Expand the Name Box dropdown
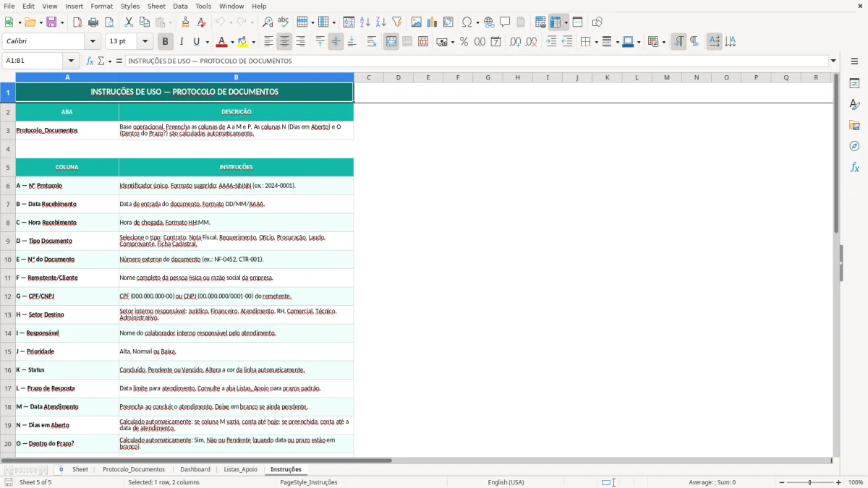The width and height of the screenshot is (868, 488). point(71,61)
